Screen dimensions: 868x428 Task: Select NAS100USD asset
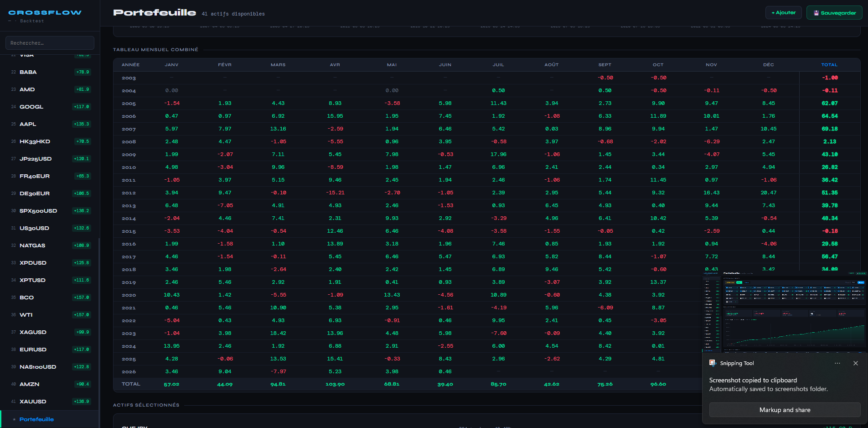pos(50,367)
